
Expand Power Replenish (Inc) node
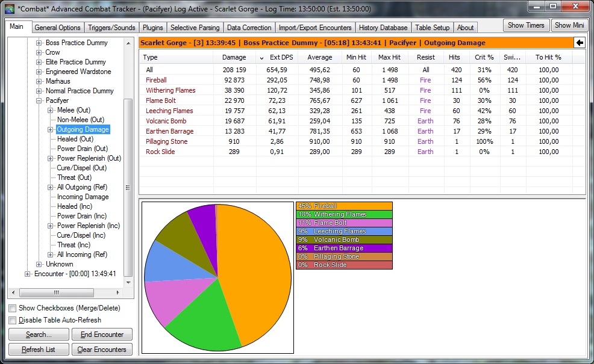tap(51, 226)
